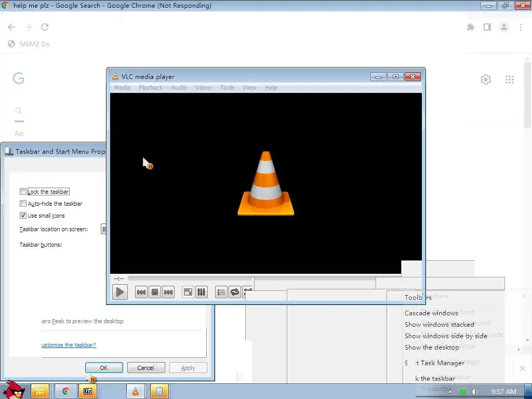Screen dimensions: 532x399
Task: Open Google quick settings gear
Action: pyautogui.click(x=486, y=79)
